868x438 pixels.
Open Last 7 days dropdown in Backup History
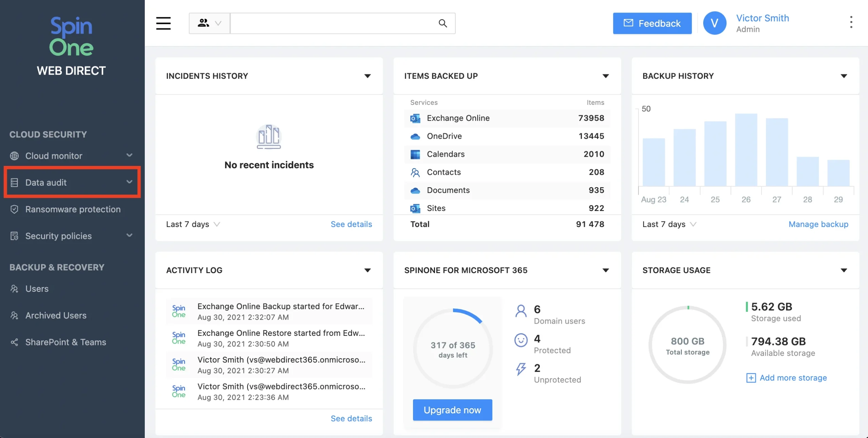click(669, 224)
